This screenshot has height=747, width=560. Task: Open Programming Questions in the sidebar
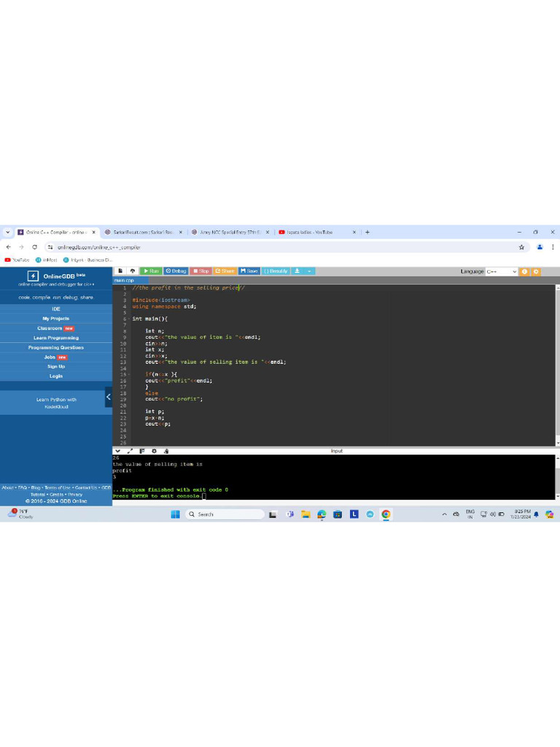click(56, 347)
